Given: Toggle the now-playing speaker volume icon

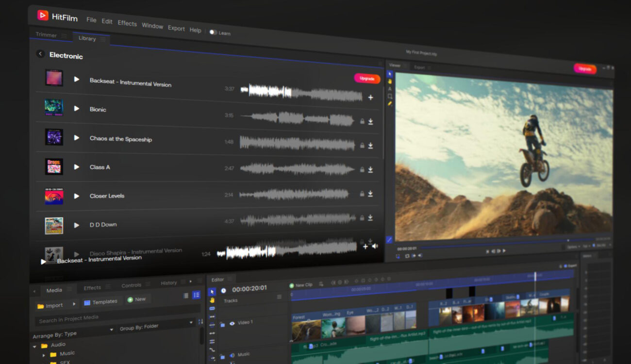Looking at the screenshot, I should tap(375, 246).
